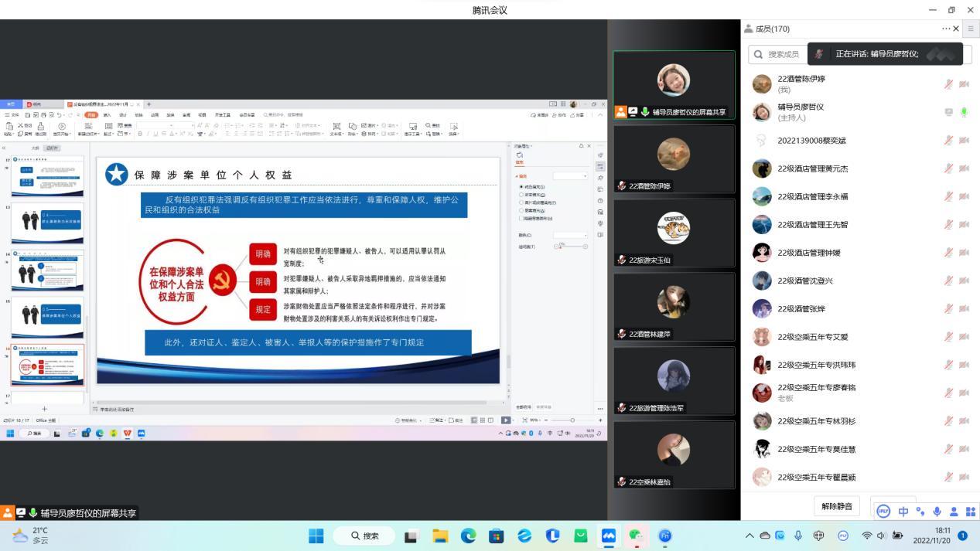
Task: Toggle camera icon in 22酒管陈伊婷 (我) list row
Action: pos(964,84)
